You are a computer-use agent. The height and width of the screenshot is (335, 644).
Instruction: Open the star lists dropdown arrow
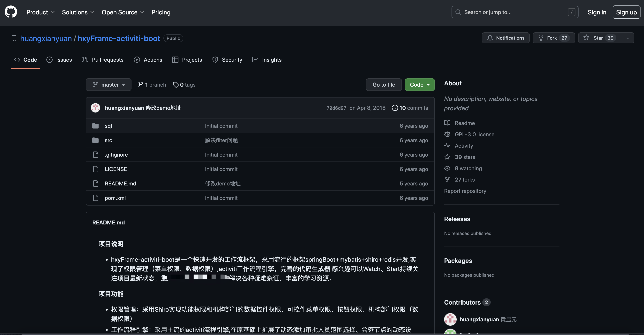tap(627, 38)
